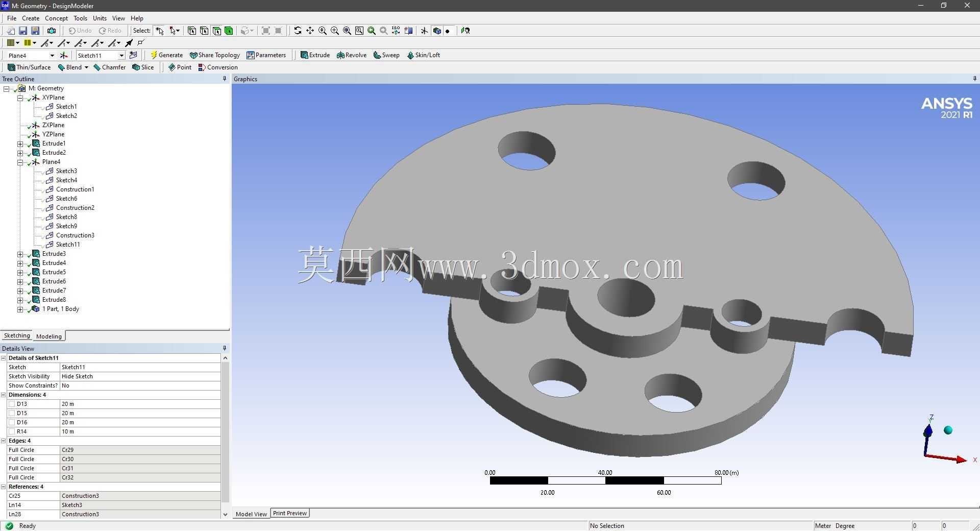The height and width of the screenshot is (531, 980).
Task: Click the Save project icon
Action: (23, 31)
